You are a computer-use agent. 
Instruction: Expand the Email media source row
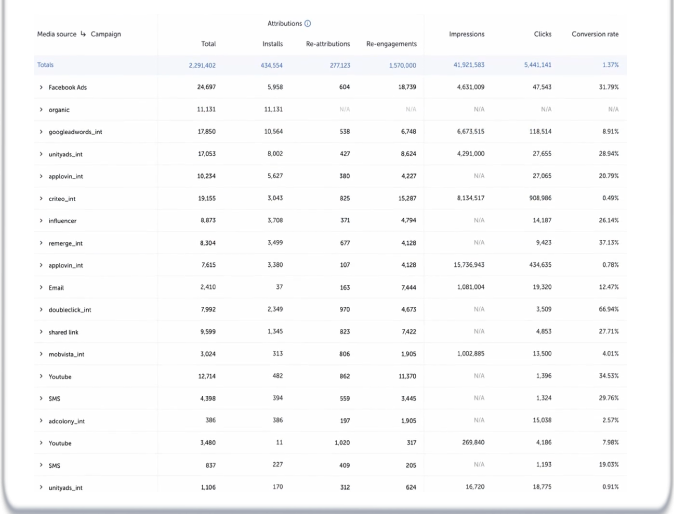point(41,288)
